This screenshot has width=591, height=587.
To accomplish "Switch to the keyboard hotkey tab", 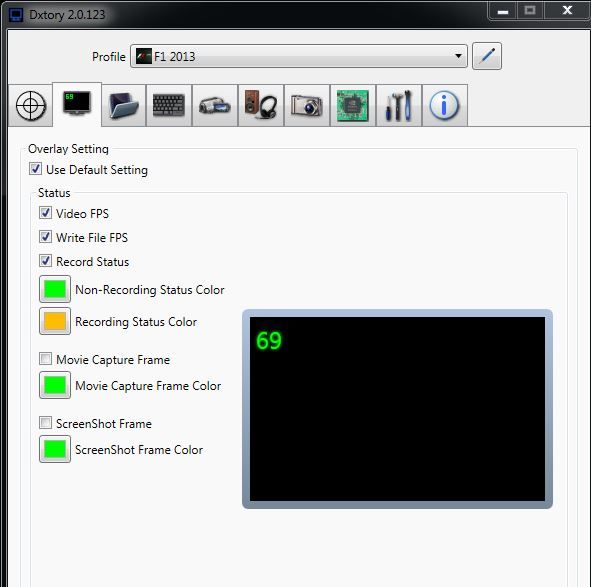I will click(169, 106).
